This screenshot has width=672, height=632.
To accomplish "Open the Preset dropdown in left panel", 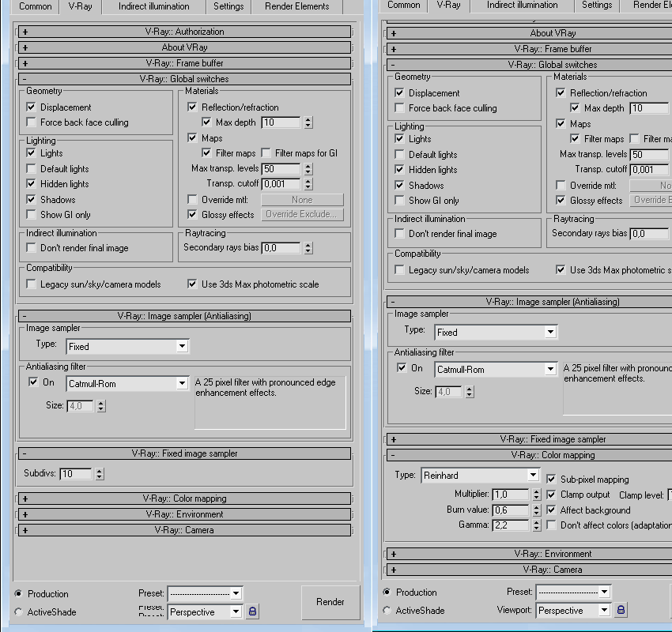I will (x=236, y=593).
